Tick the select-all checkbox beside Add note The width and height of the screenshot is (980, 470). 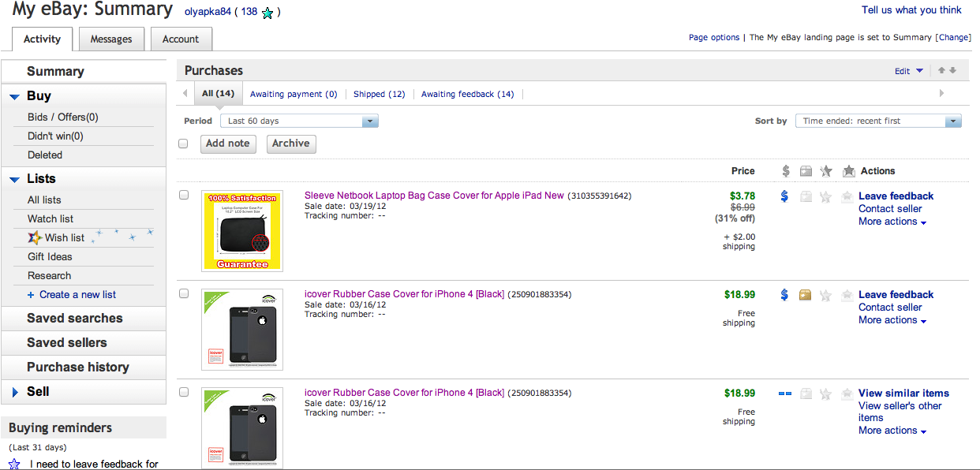tap(183, 144)
